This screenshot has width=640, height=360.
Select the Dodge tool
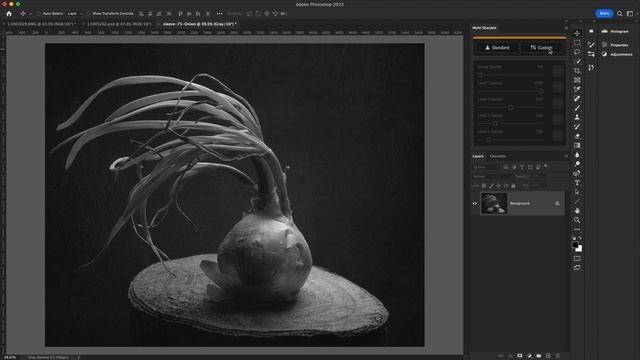(x=577, y=164)
